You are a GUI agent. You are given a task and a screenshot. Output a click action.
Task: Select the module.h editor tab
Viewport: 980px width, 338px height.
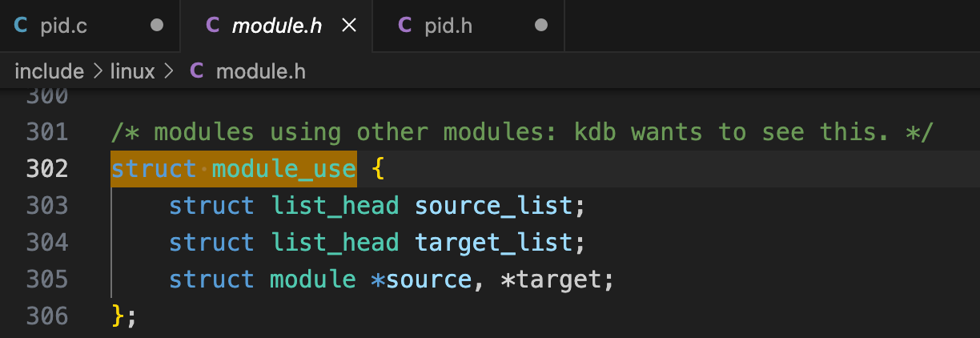coord(276,26)
